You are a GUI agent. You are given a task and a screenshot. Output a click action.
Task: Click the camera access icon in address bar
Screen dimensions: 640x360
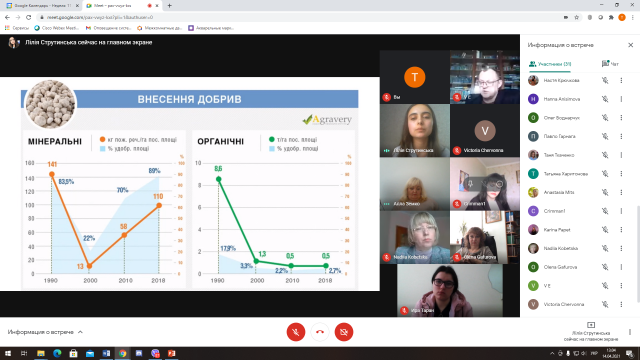pos(566,17)
